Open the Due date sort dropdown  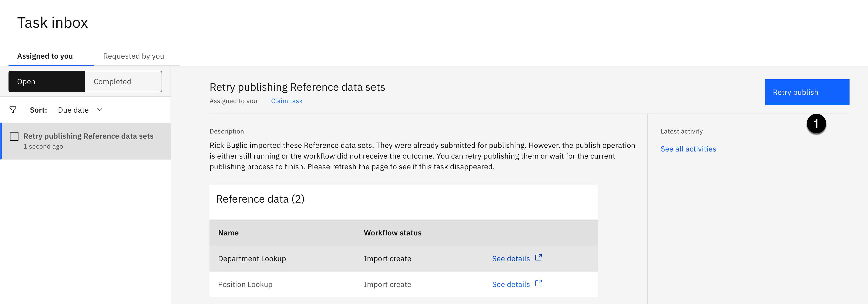point(73,110)
